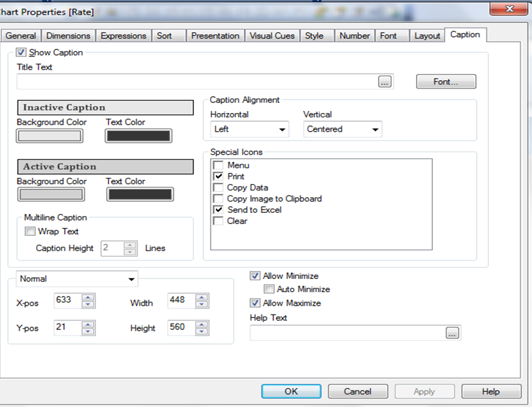
Task: Open the Visual Cues tab
Action: pos(272,36)
